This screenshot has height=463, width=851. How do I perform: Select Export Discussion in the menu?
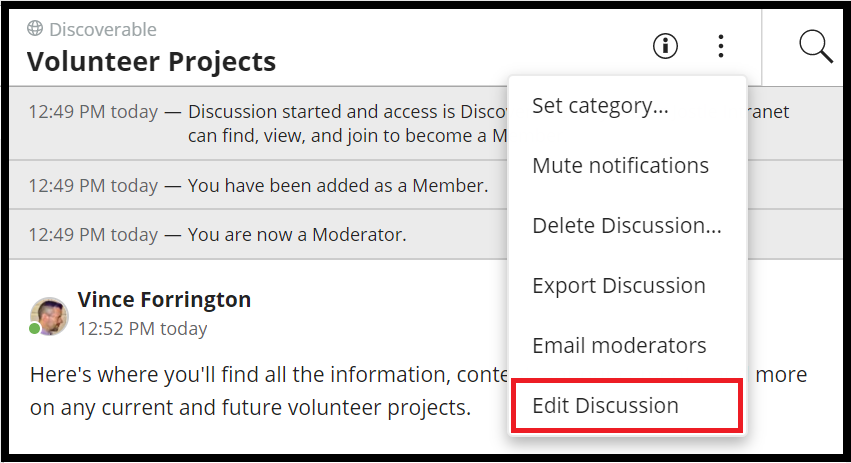click(618, 285)
